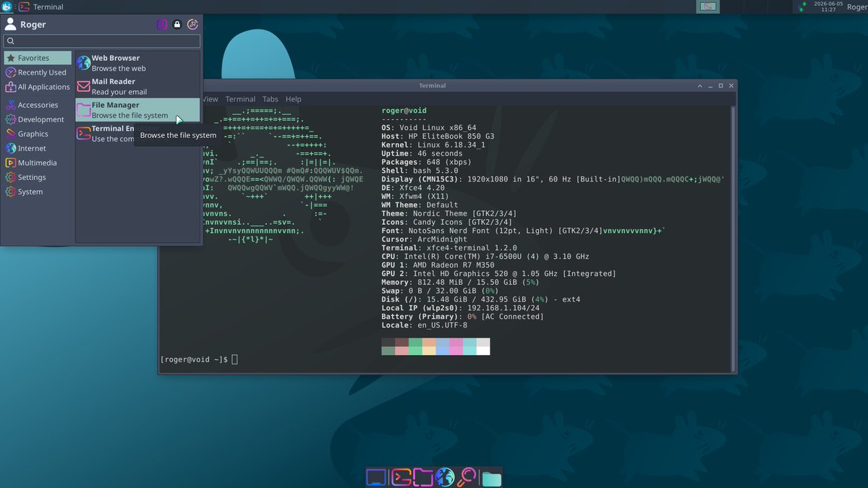Screen dimensions: 868x488
Task: Select the active workspace thumbnail in top panel
Action: [x=707, y=7]
